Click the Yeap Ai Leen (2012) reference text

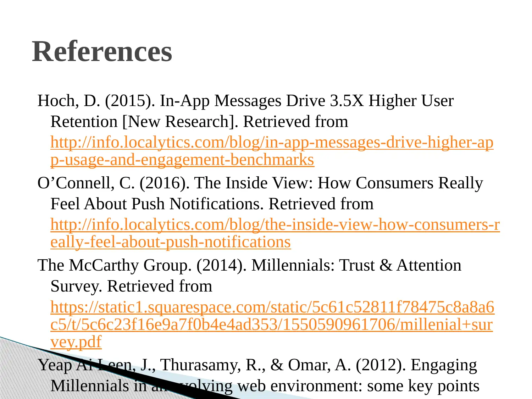pos(259,375)
